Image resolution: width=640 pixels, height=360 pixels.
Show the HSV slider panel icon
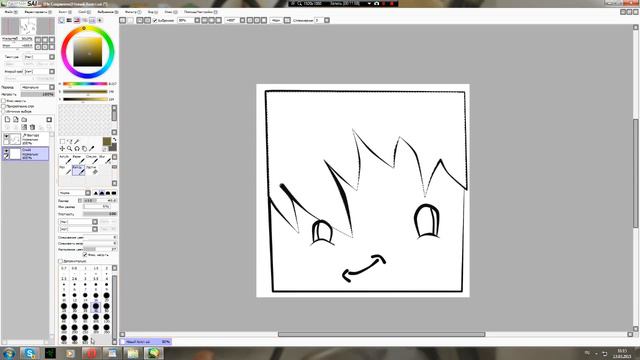point(77,20)
